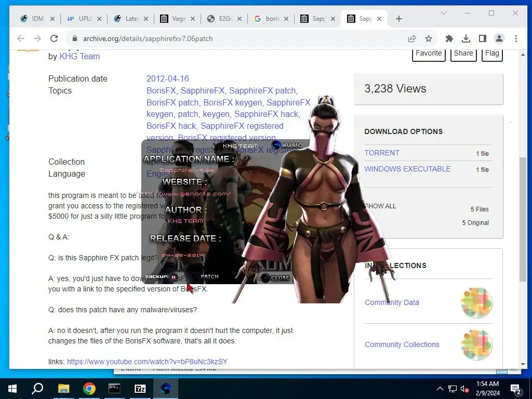Open the SapphireFX hack topic link

point(267,114)
